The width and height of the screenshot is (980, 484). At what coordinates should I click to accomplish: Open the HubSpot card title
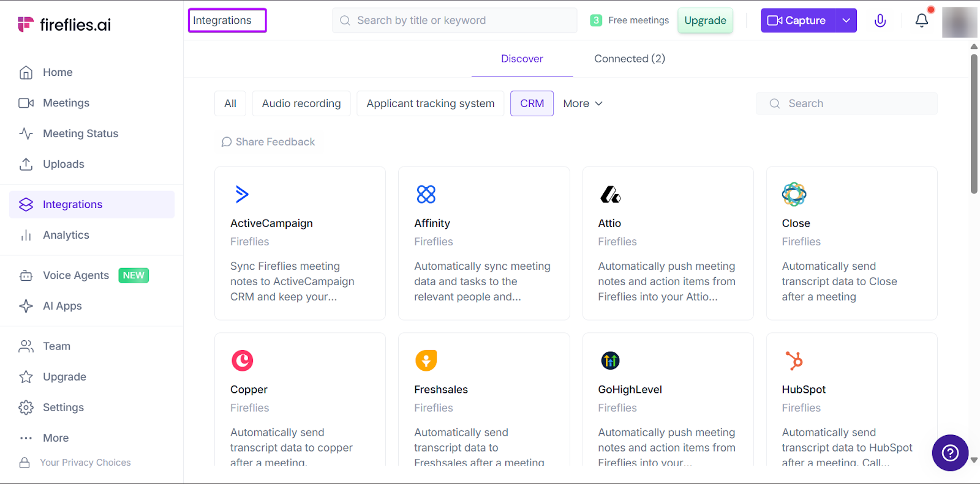point(804,390)
